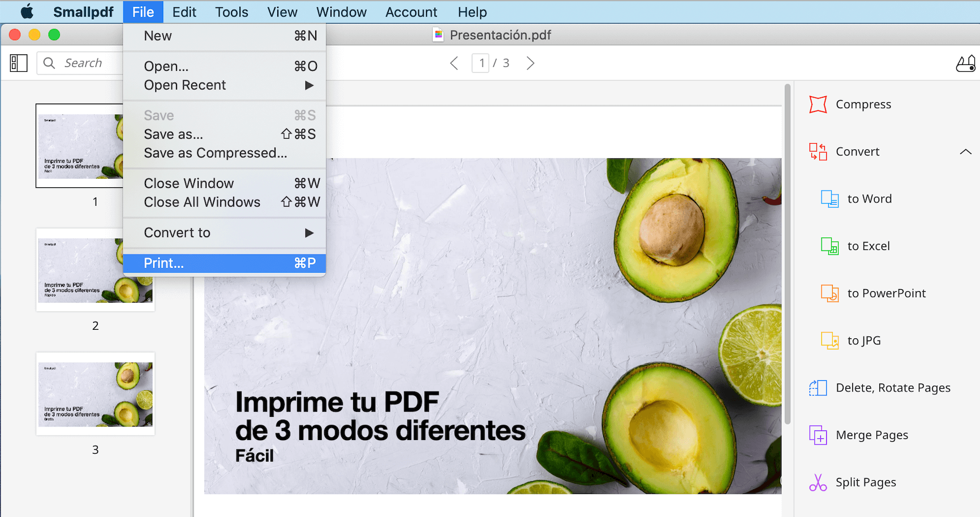Click the vertical document scrollbar
Image resolution: width=980 pixels, height=517 pixels.
(787, 255)
